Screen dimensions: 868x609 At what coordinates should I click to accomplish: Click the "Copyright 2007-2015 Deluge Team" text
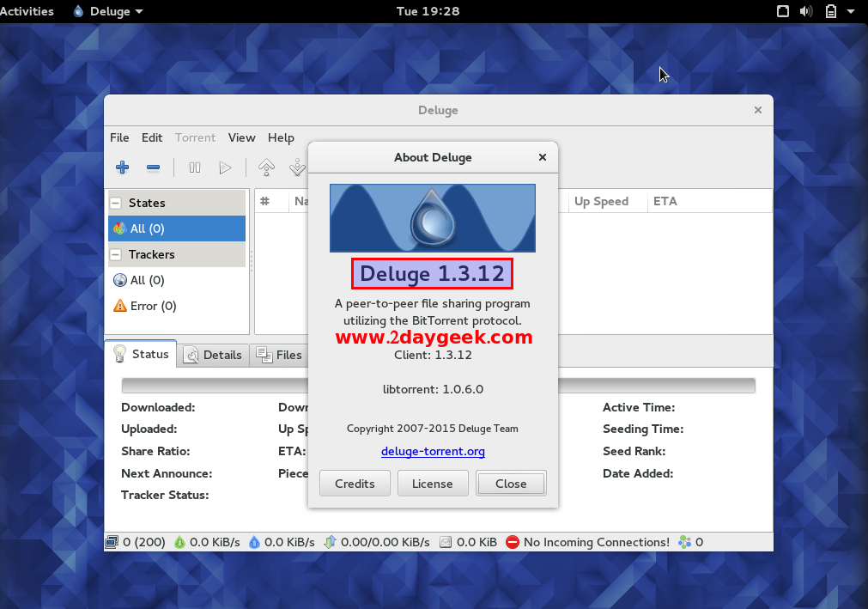[x=433, y=429]
